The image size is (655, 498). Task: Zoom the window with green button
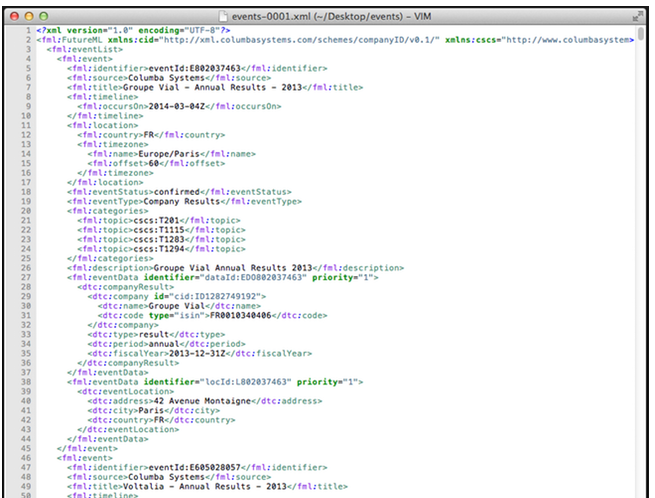(43, 16)
